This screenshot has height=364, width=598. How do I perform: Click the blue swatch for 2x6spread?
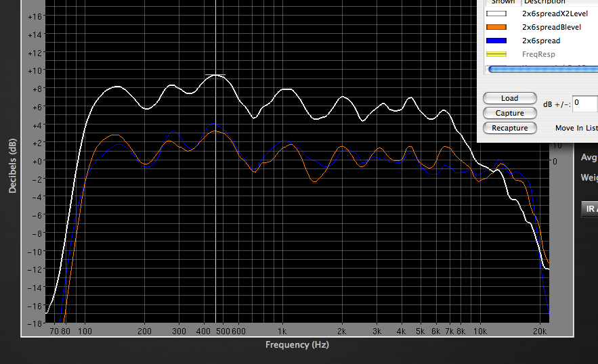496,41
